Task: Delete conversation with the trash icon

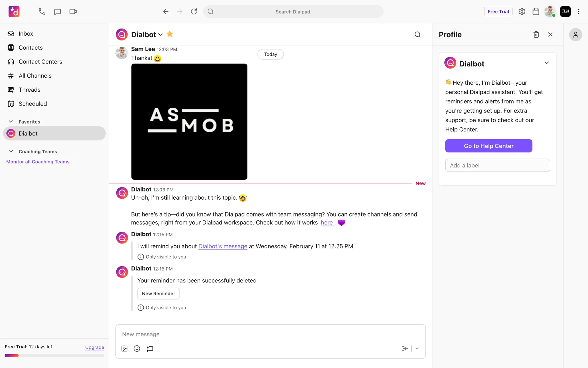Action: coord(536,35)
